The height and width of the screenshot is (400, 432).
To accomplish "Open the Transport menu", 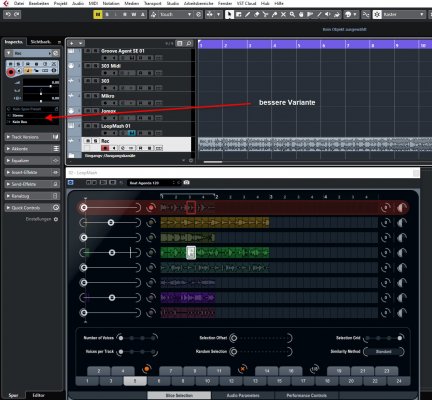I will (x=152, y=3).
